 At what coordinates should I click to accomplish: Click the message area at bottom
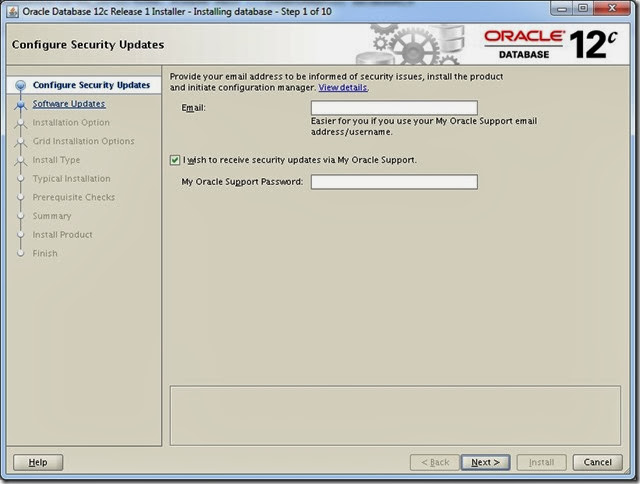pos(395,415)
